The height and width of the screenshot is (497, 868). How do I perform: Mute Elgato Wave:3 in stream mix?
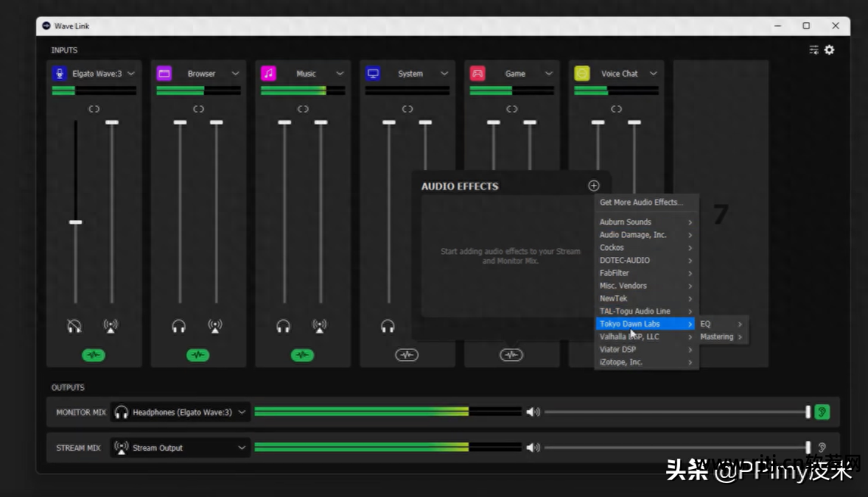(111, 326)
